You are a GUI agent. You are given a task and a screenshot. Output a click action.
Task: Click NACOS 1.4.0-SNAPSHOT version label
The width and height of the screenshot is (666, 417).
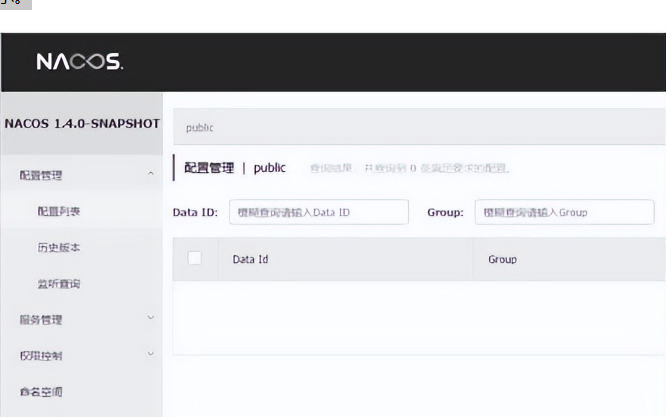pos(82,124)
